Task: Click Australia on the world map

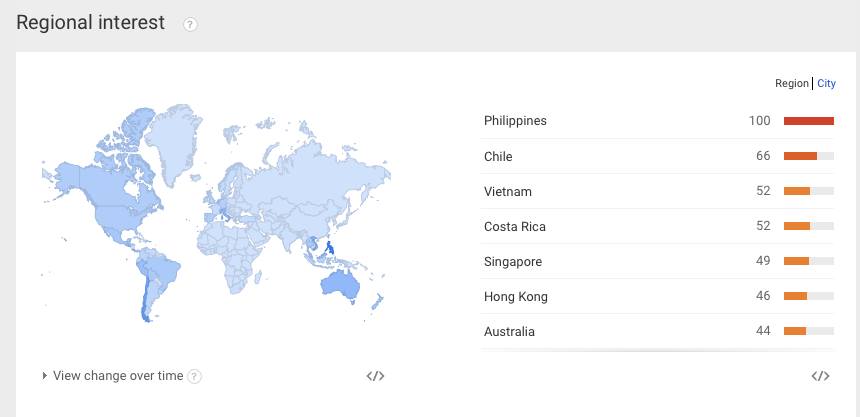Action: (x=339, y=284)
